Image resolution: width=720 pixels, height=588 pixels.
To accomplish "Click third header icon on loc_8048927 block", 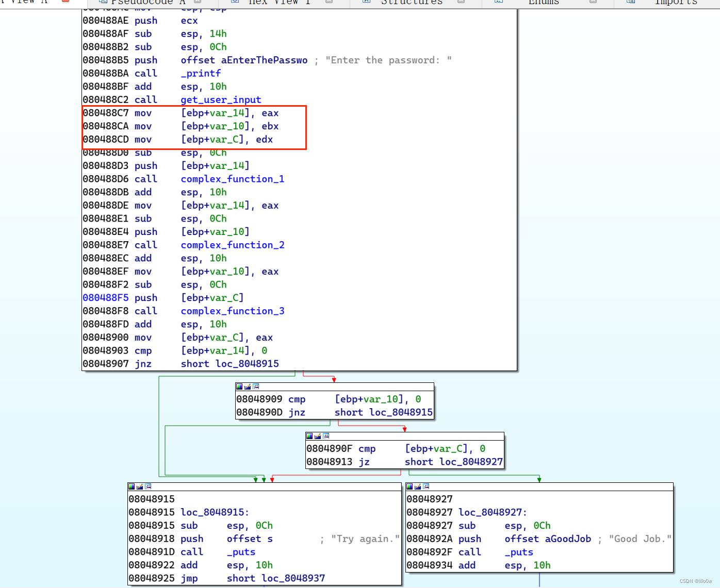I will (426, 486).
